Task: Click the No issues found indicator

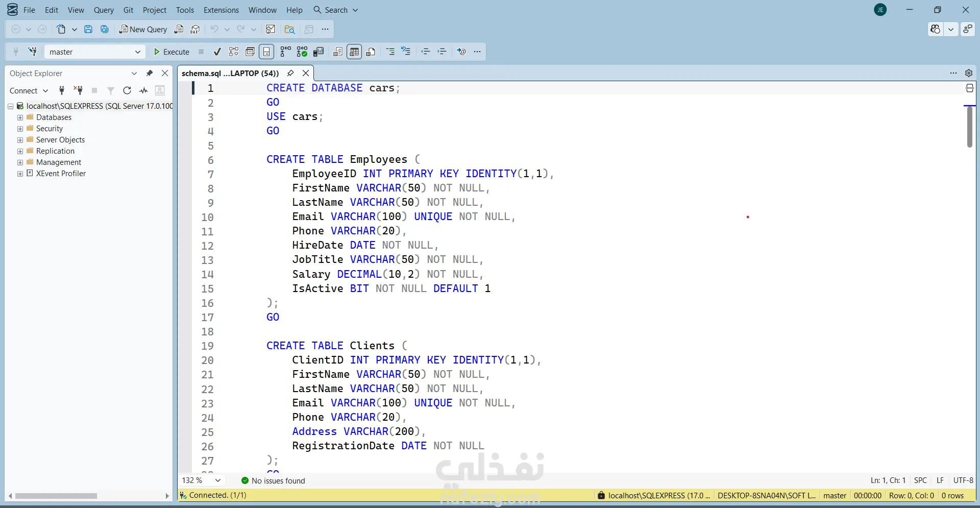Action: coord(273,480)
